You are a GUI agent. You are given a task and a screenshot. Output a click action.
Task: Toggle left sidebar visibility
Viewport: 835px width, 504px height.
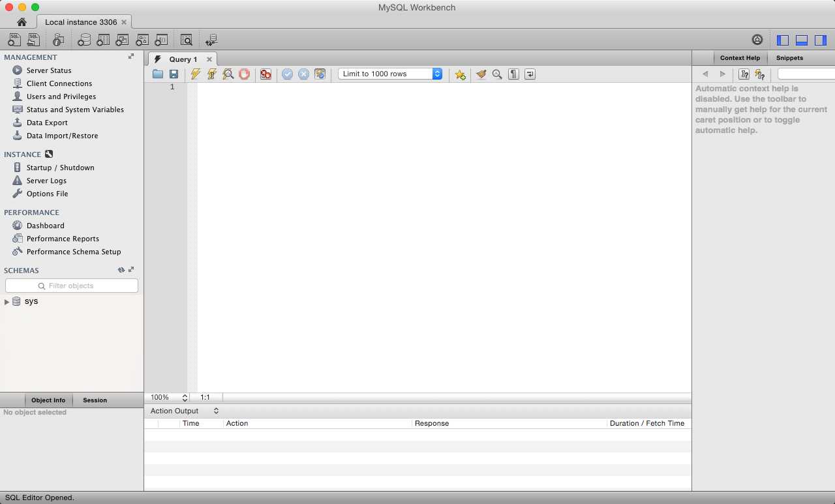coord(783,40)
